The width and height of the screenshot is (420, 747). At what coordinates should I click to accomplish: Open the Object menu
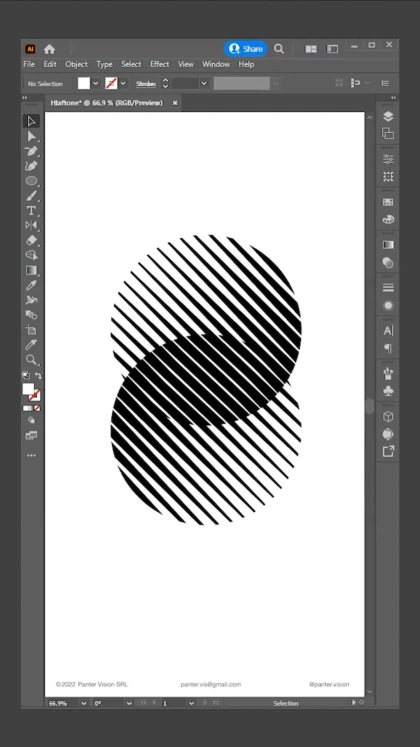(76, 64)
